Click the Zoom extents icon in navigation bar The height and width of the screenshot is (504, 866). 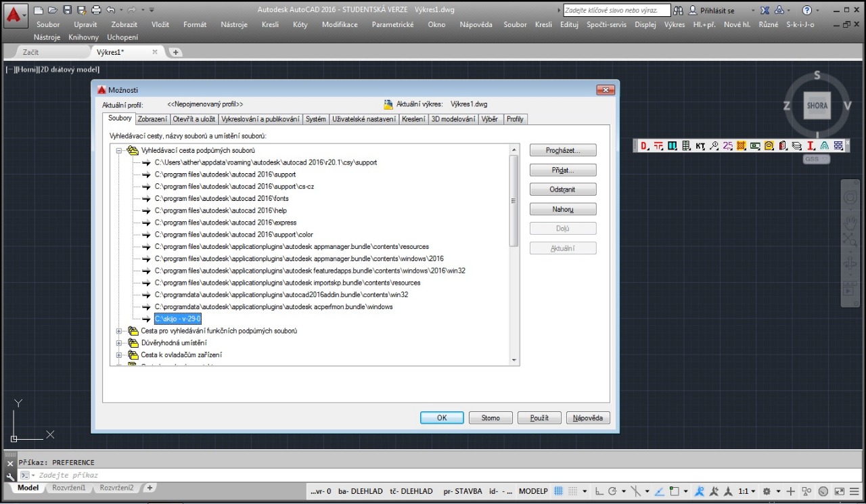pos(849,239)
